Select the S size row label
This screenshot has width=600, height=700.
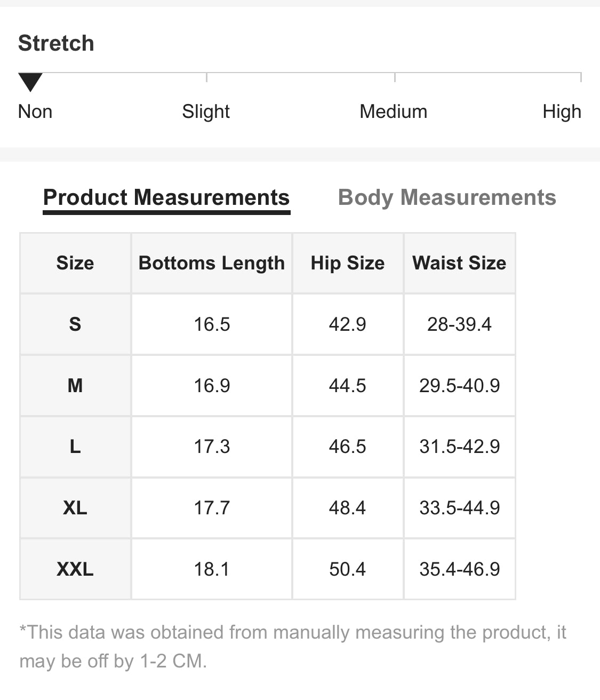tap(75, 324)
